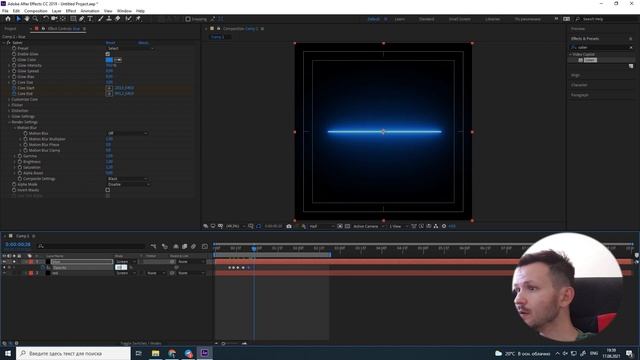The height and width of the screenshot is (360, 640).
Task: Select the Default workspace button
Action: 373,19
